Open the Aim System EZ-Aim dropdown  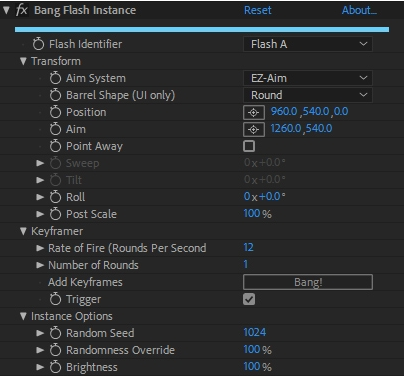click(x=308, y=78)
